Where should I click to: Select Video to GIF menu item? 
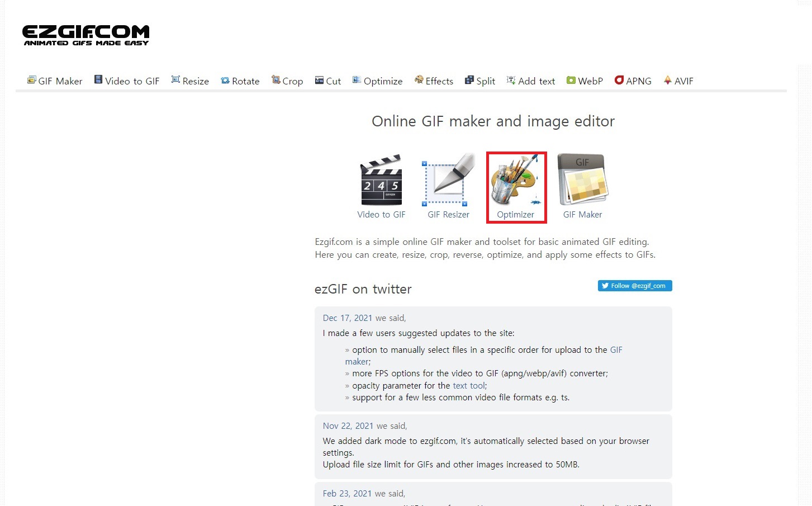pos(132,81)
